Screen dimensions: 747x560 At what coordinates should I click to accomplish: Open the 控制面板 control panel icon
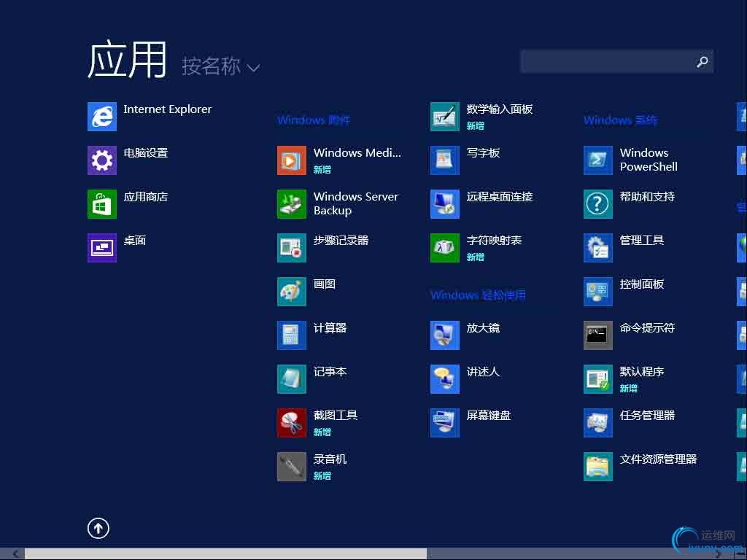(598, 292)
